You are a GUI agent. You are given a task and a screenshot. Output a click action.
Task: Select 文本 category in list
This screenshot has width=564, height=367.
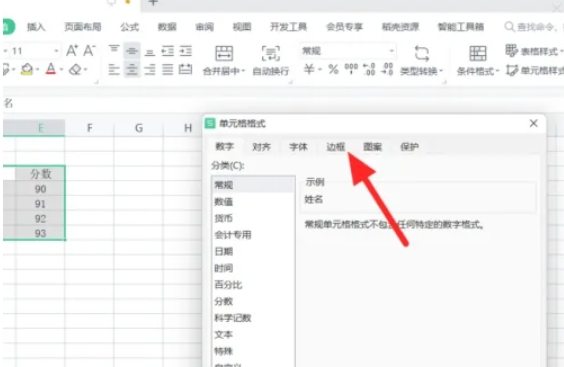tap(253, 334)
